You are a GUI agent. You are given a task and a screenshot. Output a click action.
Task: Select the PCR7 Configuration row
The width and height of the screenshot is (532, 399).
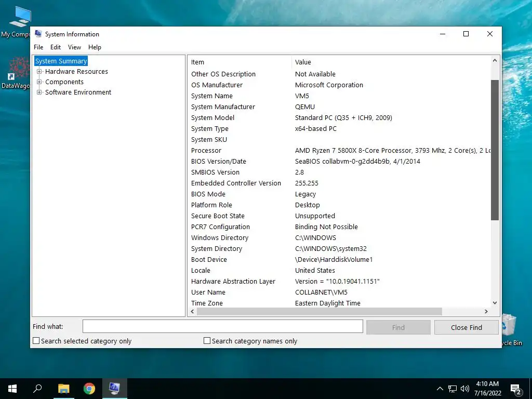pos(339,227)
